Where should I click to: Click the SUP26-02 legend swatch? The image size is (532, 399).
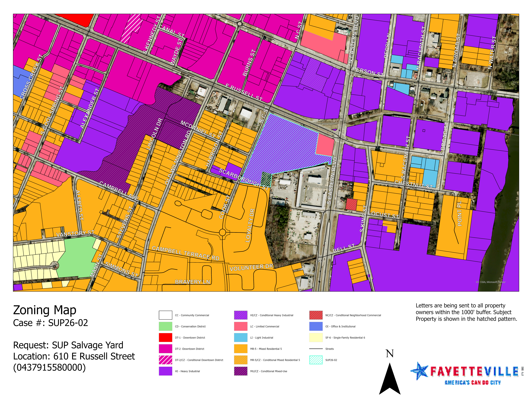tap(316, 360)
